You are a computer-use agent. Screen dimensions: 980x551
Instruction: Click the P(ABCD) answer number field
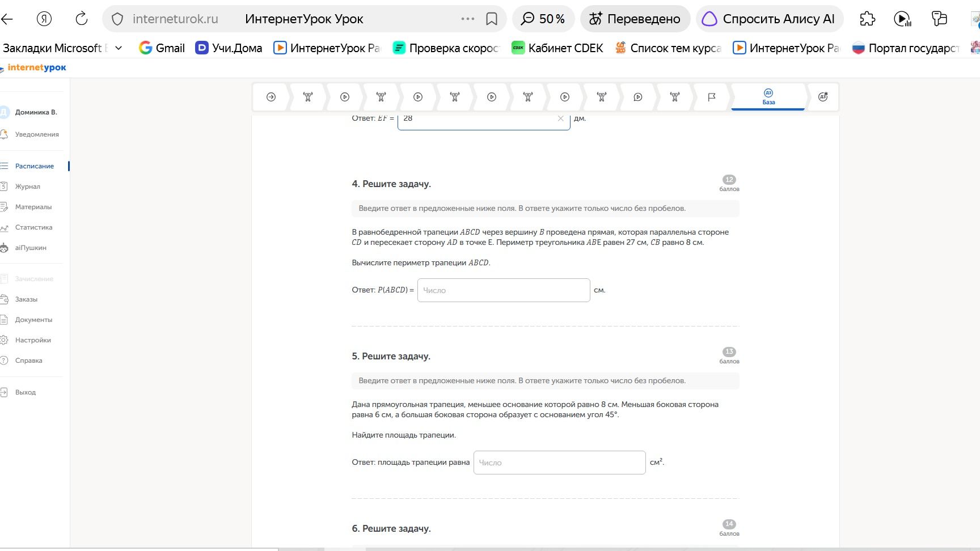[504, 290]
